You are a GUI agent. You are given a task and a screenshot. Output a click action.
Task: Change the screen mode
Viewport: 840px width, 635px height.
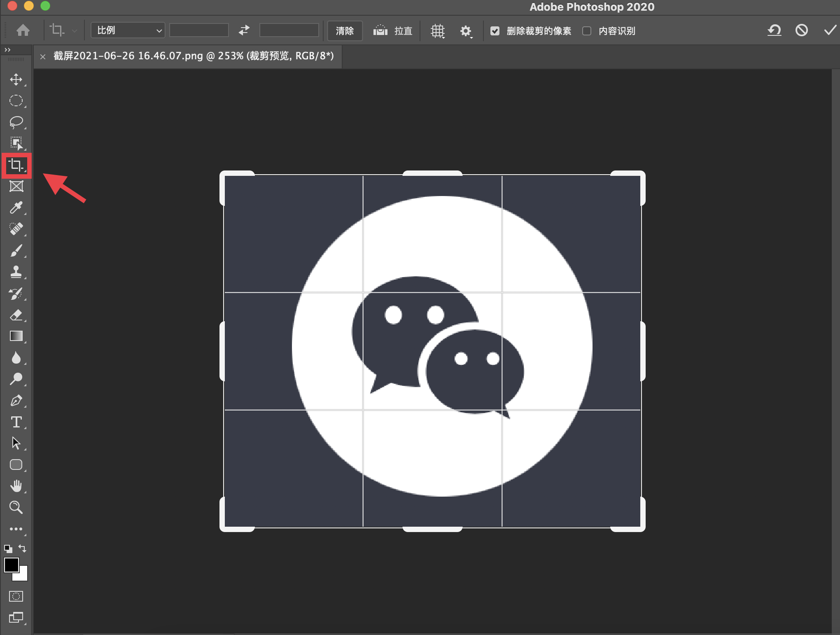[x=16, y=617]
